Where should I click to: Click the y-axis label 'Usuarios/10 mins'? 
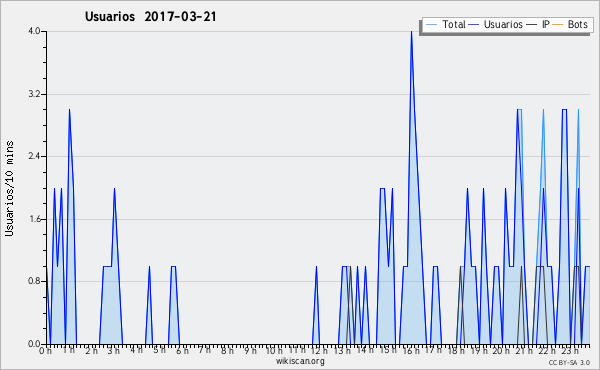[9, 189]
